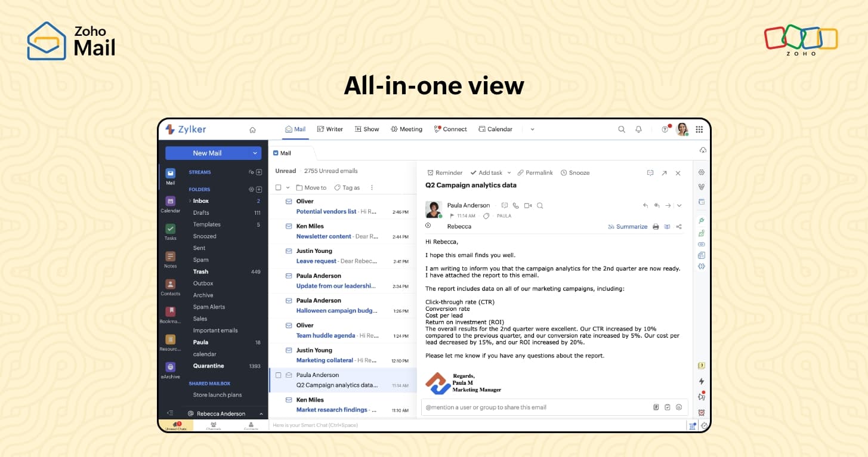Set a Reminder on the Q2 email
868x457 pixels.
click(444, 172)
